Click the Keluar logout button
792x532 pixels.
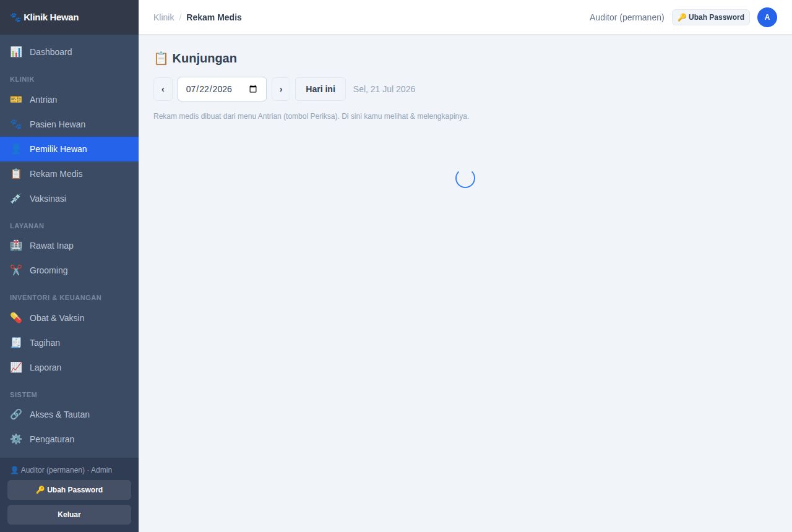tap(69, 515)
